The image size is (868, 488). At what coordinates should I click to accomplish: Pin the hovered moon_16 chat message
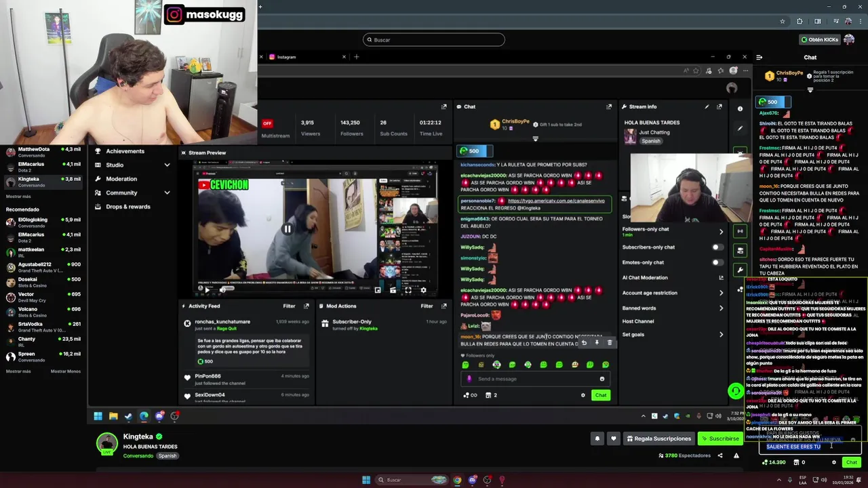(597, 343)
